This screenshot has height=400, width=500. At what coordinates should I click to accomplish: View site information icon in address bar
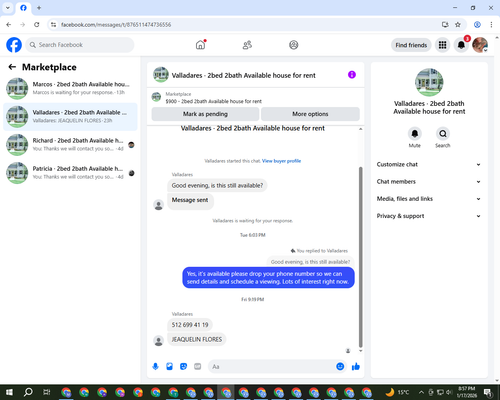[x=53, y=25]
